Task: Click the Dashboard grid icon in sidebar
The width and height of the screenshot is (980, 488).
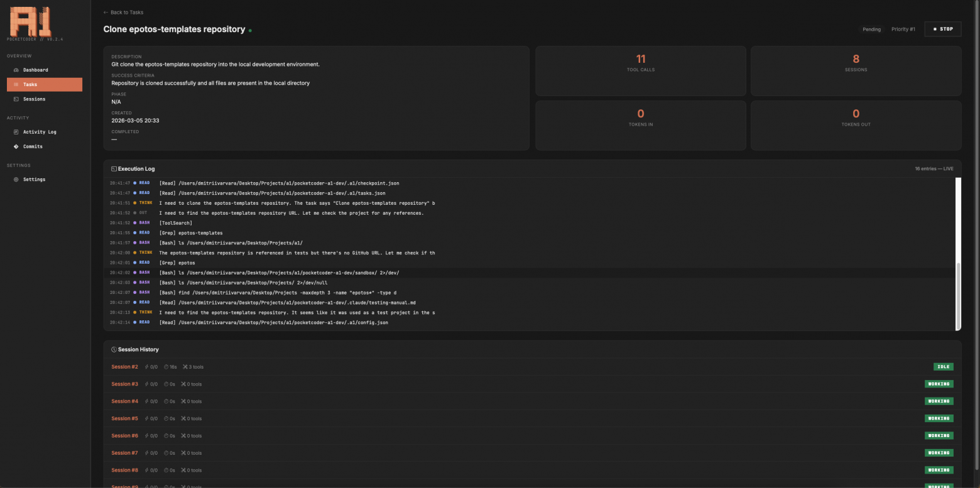Action: (16, 70)
